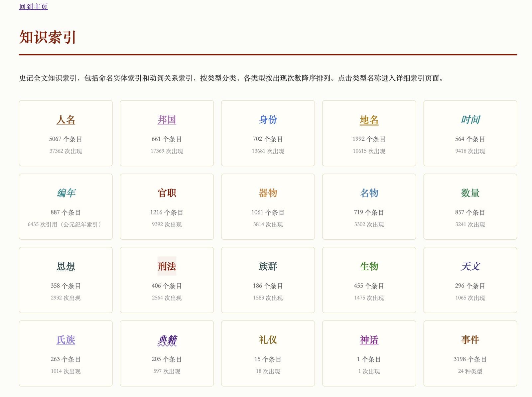This screenshot has width=532, height=397.
Task: Click the '5067 个条目' text
Action: click(x=66, y=139)
